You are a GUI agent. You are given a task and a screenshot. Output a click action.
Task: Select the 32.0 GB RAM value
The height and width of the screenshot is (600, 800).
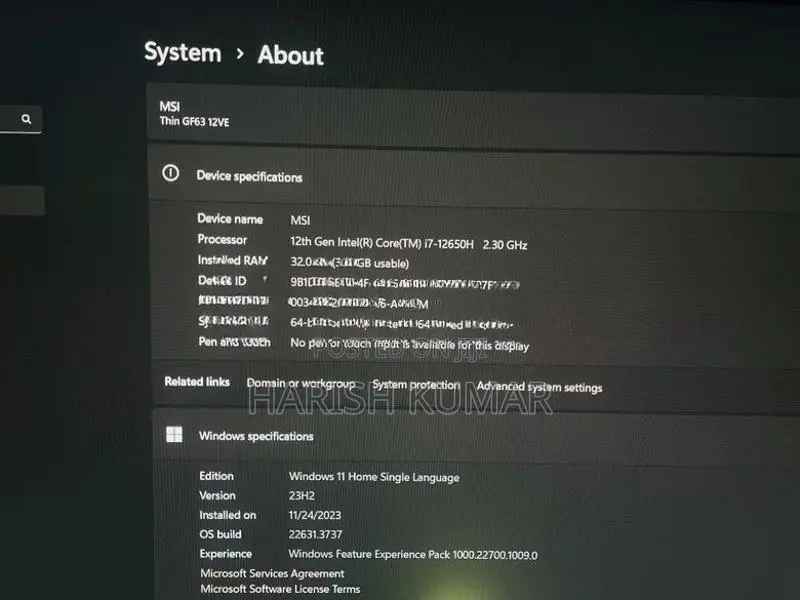pos(349,263)
